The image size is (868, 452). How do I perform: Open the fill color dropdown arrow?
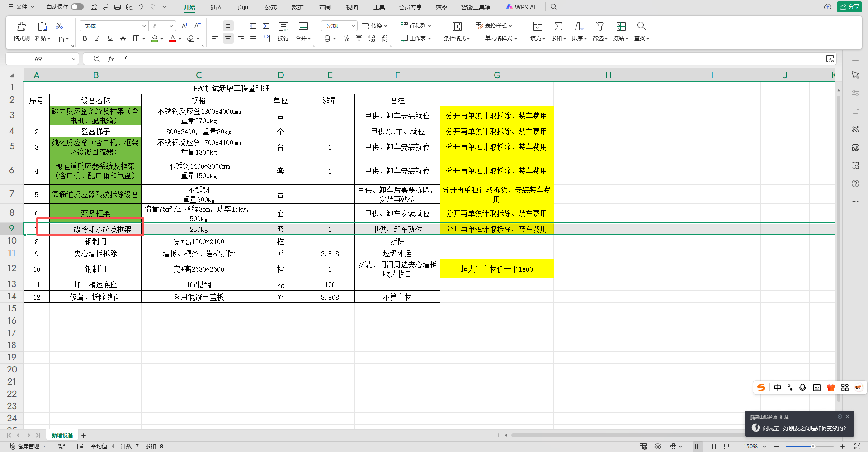(x=162, y=39)
